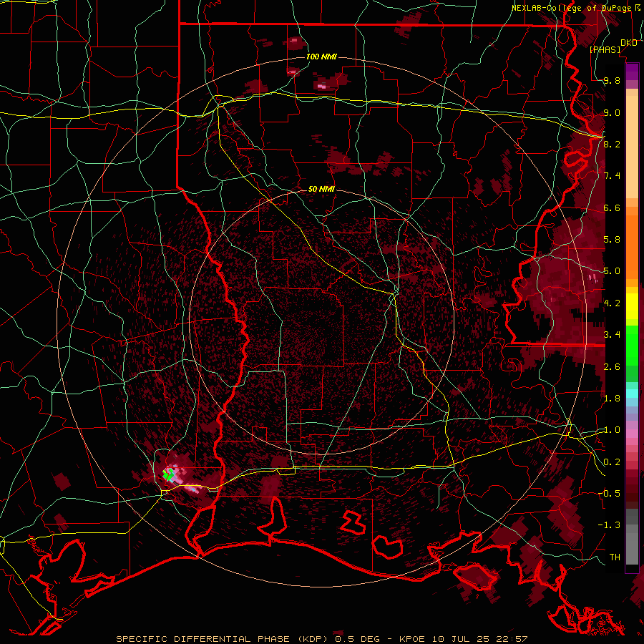The width and height of the screenshot is (644, 644).
Task: Pick the purple top segment of color bar
Action: [632, 71]
